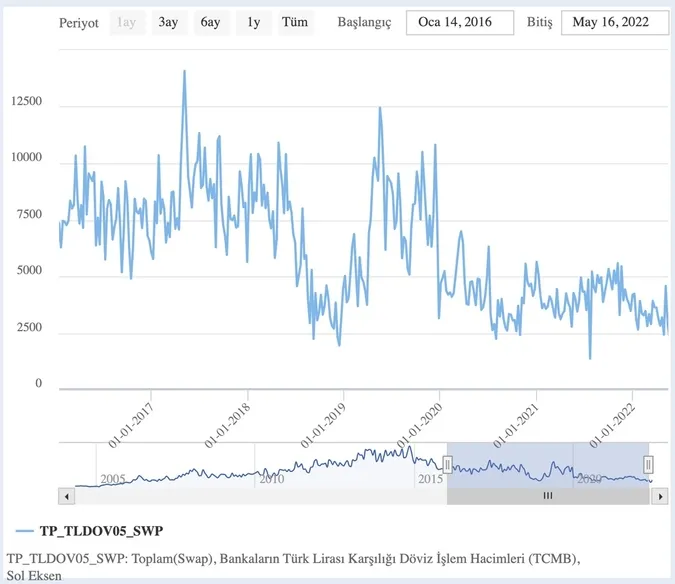Click the navigator scrollbar thumb grip
675x584 pixels.
547,496
